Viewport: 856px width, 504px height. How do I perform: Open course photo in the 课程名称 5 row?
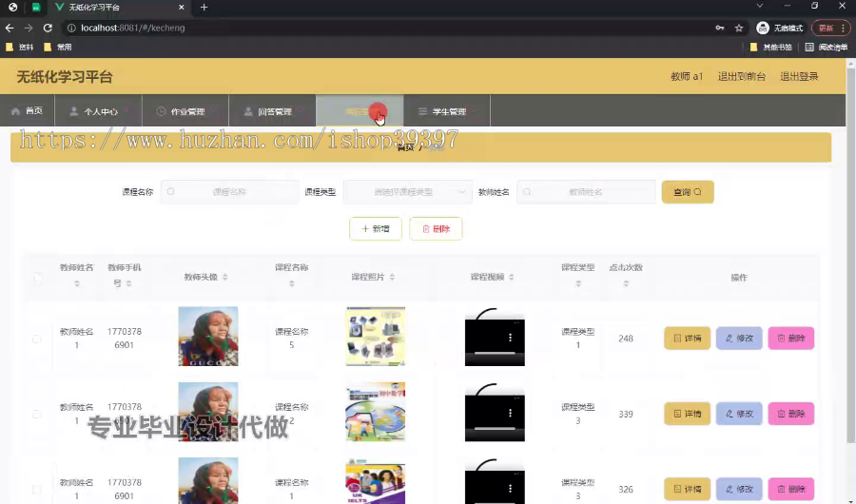pyautogui.click(x=375, y=336)
